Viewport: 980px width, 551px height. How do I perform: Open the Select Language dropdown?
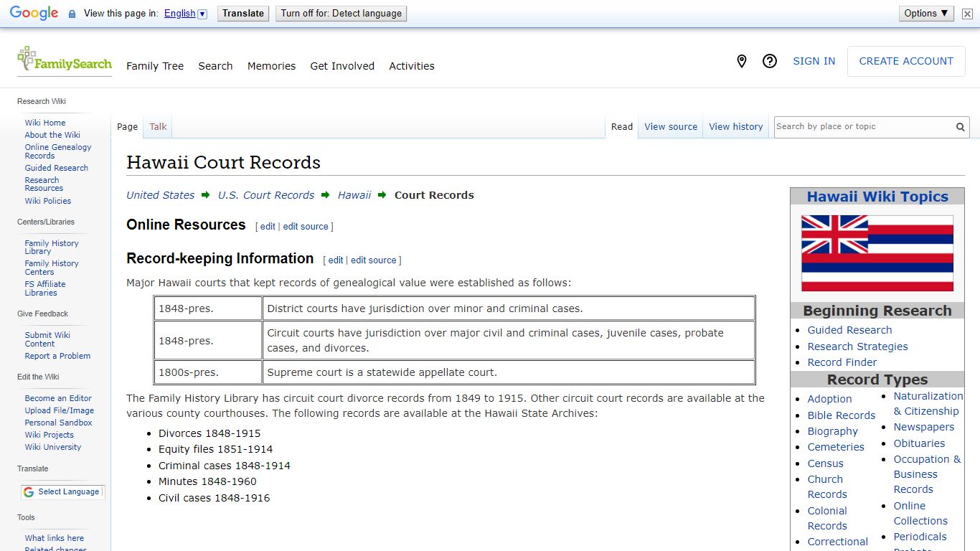62,492
